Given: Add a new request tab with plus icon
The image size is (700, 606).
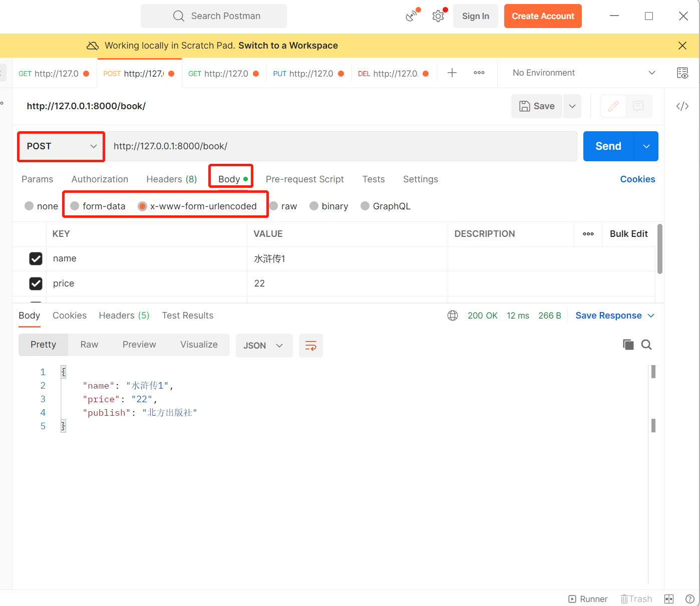Looking at the screenshot, I should pyautogui.click(x=452, y=73).
